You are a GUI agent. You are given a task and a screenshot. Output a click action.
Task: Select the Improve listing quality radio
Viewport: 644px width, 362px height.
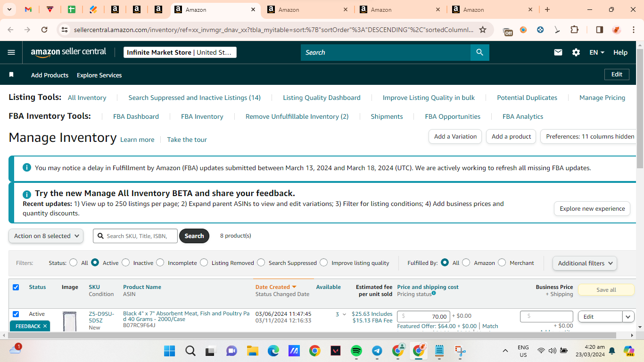click(x=324, y=263)
